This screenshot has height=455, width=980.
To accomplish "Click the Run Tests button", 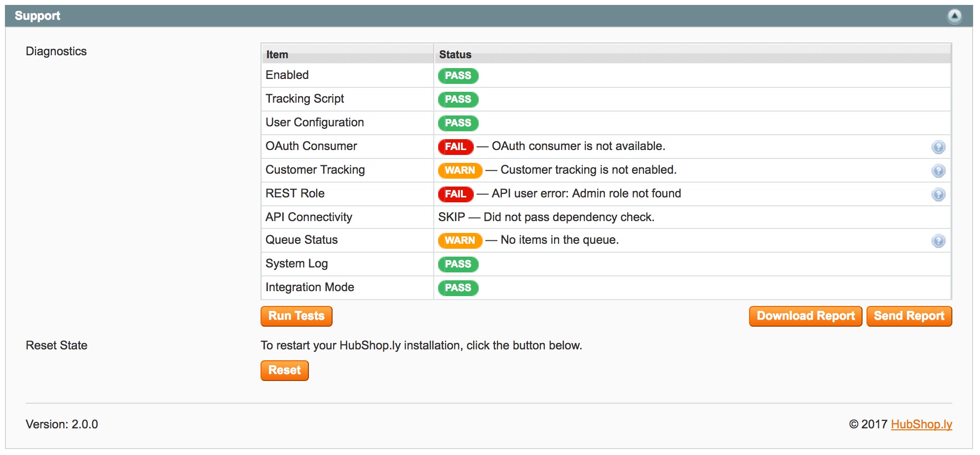I will click(297, 316).
